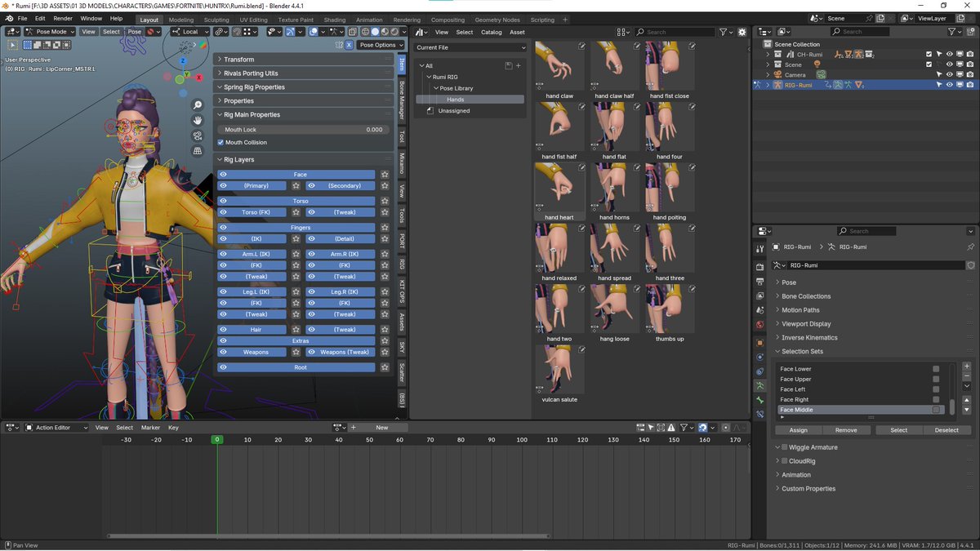This screenshot has height=551, width=980.
Task: Click the viewport zoom magnifier icon
Action: [x=198, y=105]
